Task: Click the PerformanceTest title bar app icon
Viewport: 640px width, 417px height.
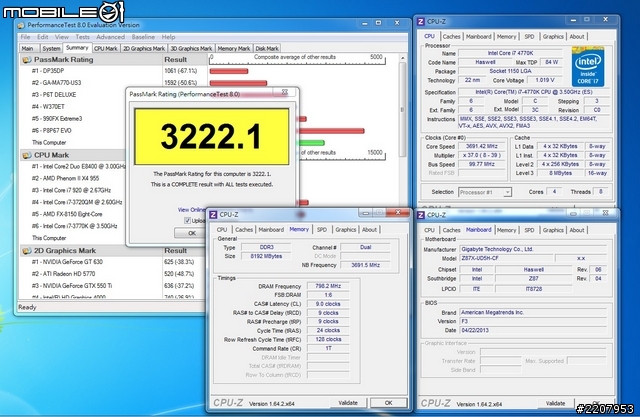Action: 21,25
